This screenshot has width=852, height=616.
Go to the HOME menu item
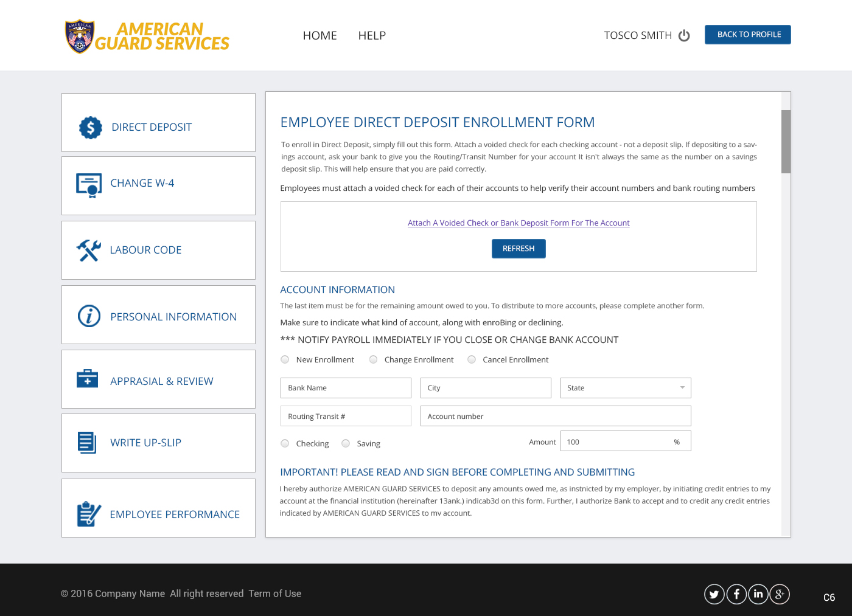coord(319,35)
